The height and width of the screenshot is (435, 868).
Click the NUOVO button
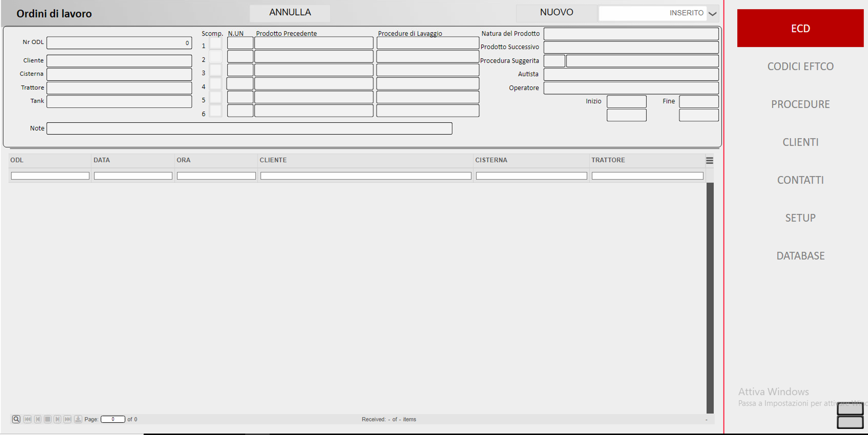[x=556, y=13]
